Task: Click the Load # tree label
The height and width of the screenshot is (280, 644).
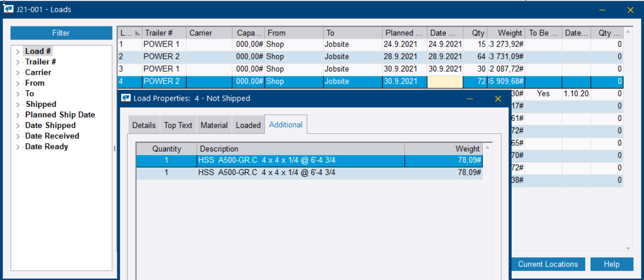Action: coord(38,51)
